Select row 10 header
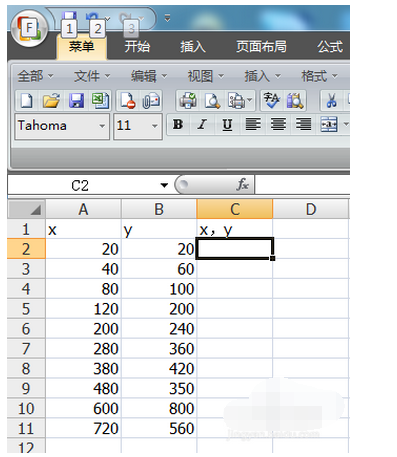 [26, 408]
